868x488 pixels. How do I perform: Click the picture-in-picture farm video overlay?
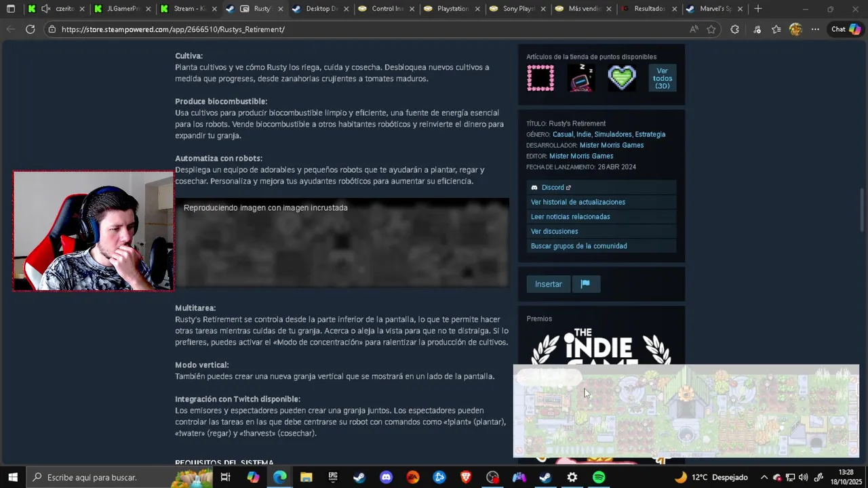(x=686, y=411)
